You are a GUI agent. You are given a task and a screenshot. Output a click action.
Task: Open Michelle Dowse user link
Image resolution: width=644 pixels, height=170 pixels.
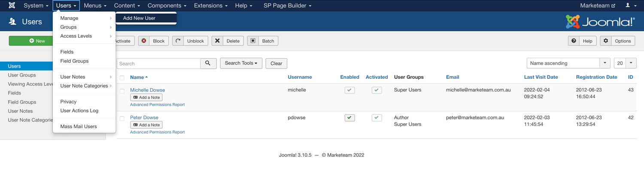[147, 90]
